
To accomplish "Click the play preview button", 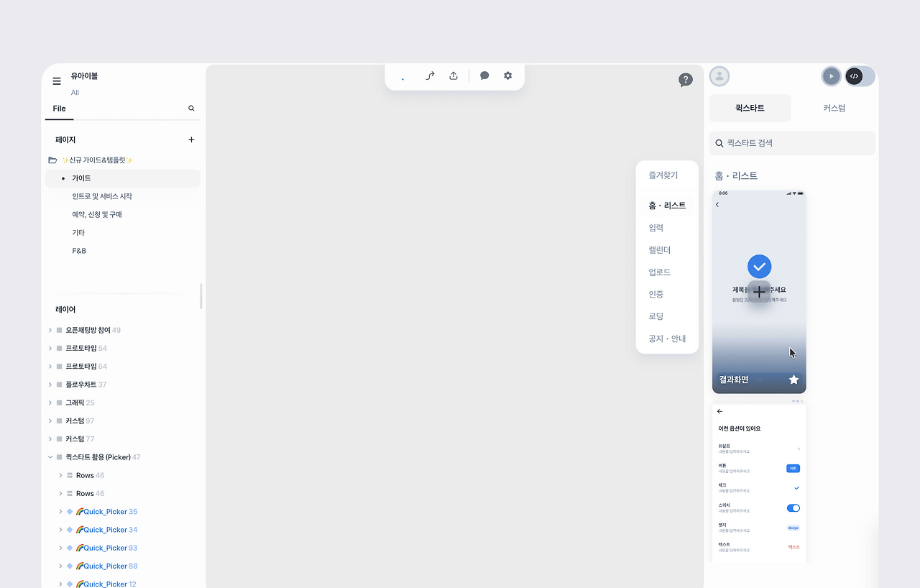I will coord(832,75).
